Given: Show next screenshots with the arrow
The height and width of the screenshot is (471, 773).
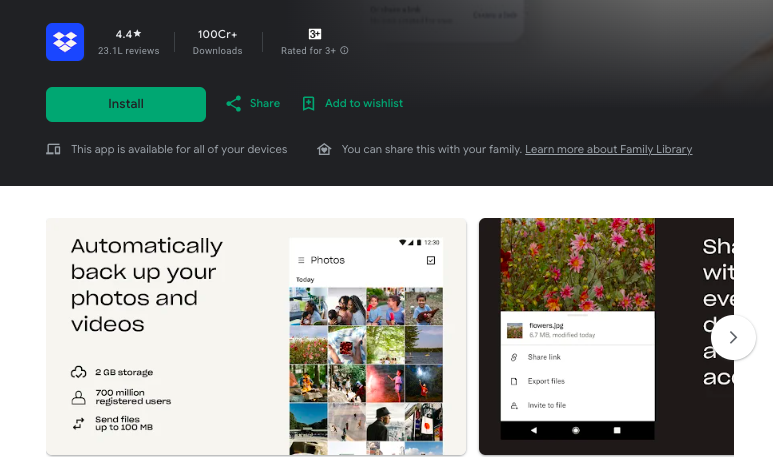Looking at the screenshot, I should tap(733, 337).
